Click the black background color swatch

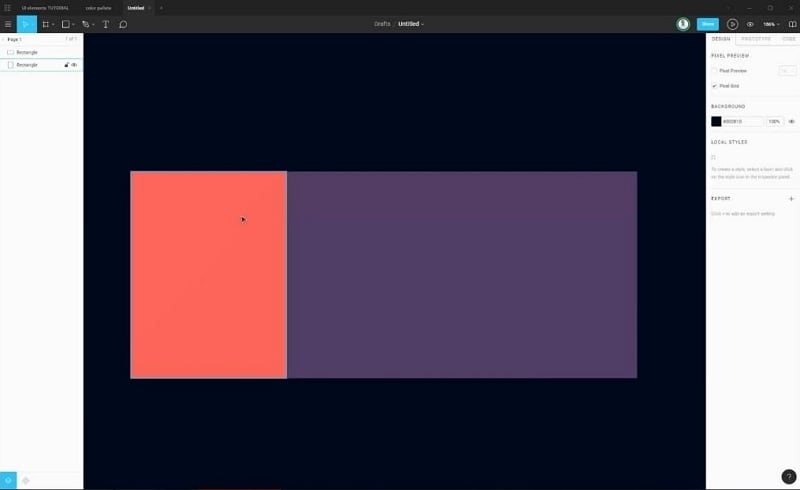coord(716,121)
